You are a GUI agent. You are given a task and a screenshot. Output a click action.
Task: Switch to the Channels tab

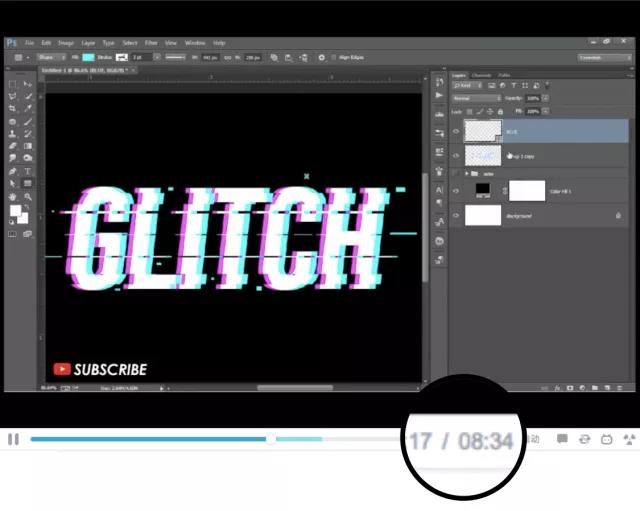[482, 76]
